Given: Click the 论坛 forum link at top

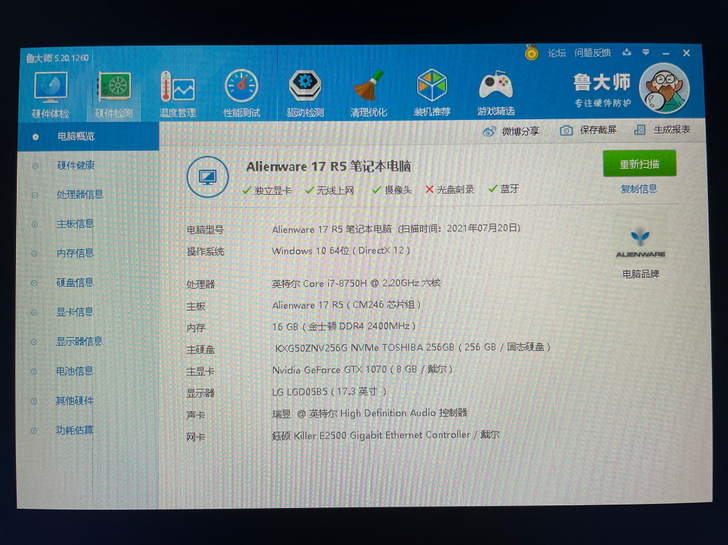Looking at the screenshot, I should 557,53.
